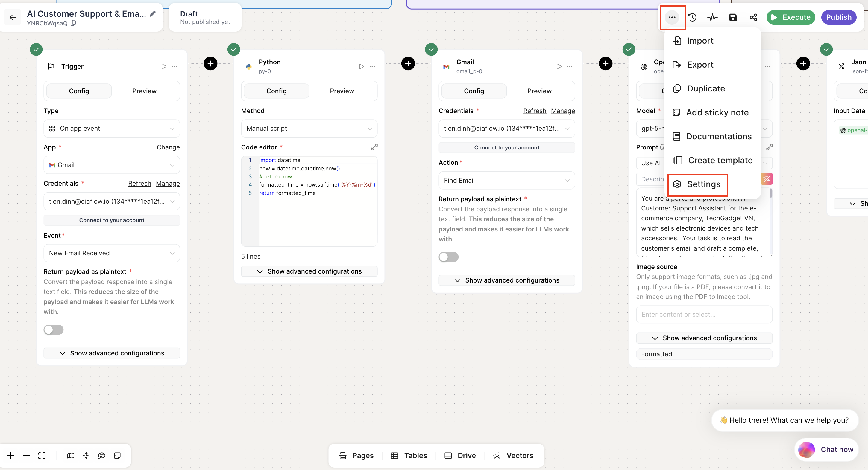Click the save floppy disk icon

(x=733, y=17)
